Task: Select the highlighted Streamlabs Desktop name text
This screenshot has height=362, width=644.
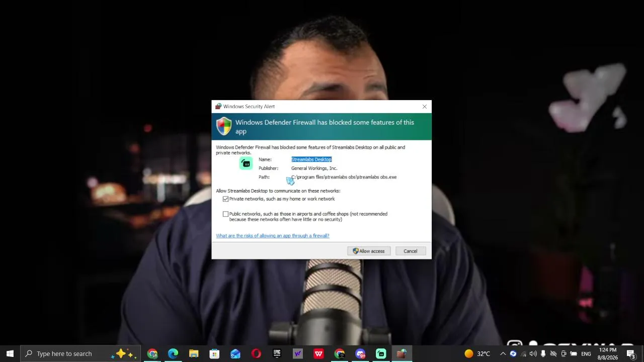Action: 311,159
